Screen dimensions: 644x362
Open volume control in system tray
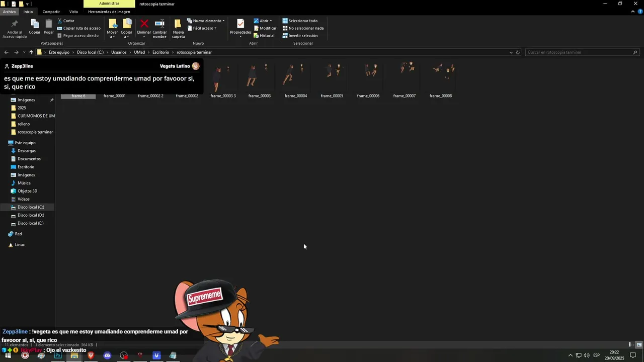pos(587,355)
